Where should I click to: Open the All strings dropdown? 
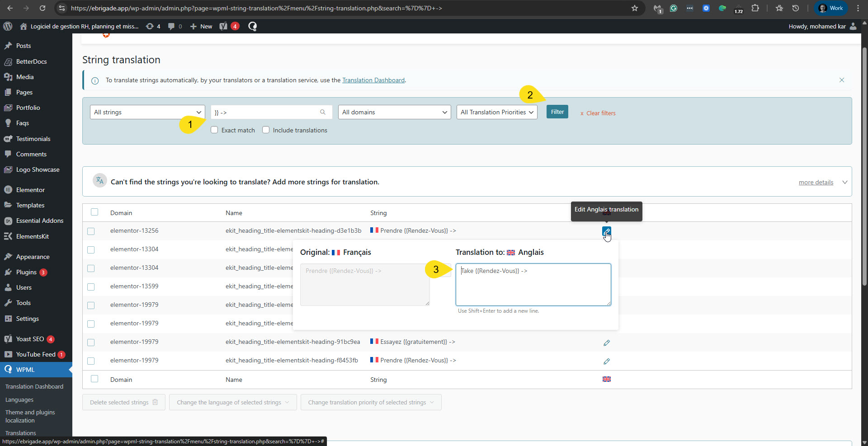(x=147, y=113)
